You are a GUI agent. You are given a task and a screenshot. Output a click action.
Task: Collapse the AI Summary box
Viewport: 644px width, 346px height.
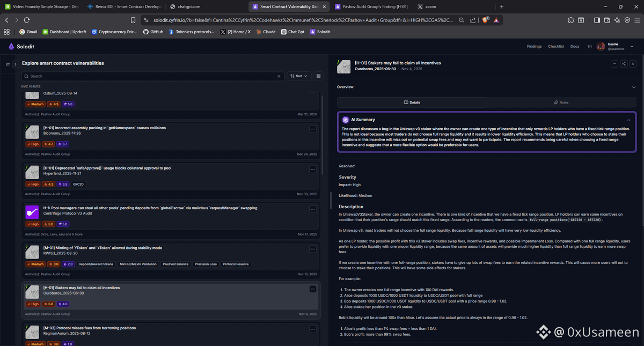629,120
